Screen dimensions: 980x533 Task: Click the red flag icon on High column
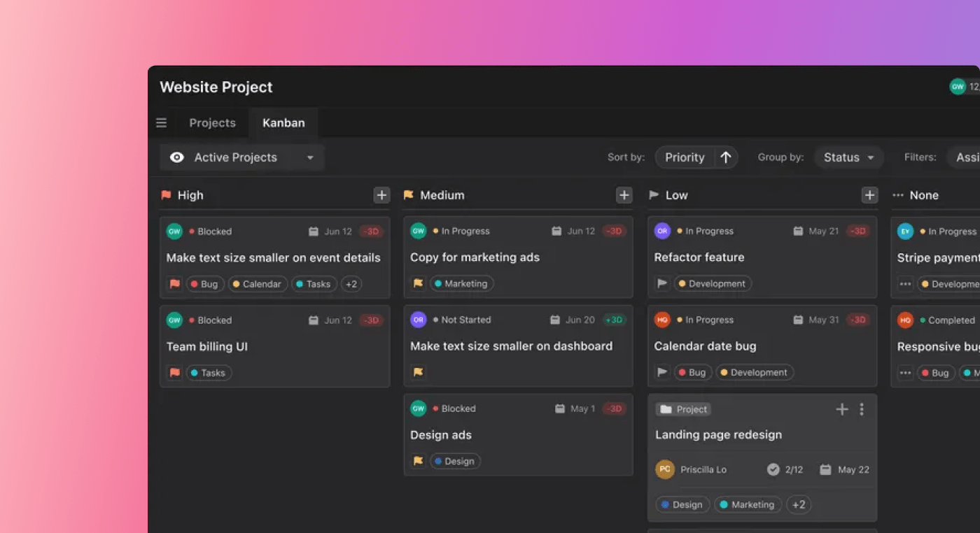[166, 195]
